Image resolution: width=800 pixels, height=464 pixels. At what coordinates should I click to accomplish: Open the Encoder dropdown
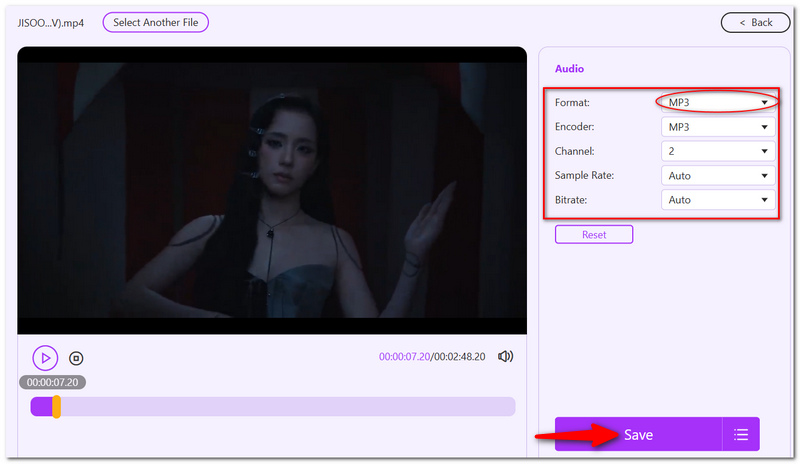718,127
